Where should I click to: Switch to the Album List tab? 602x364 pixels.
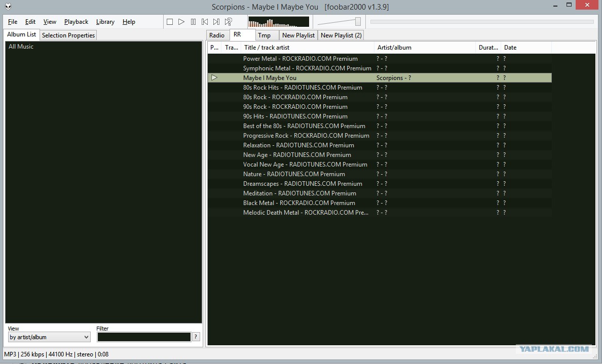[x=21, y=34]
